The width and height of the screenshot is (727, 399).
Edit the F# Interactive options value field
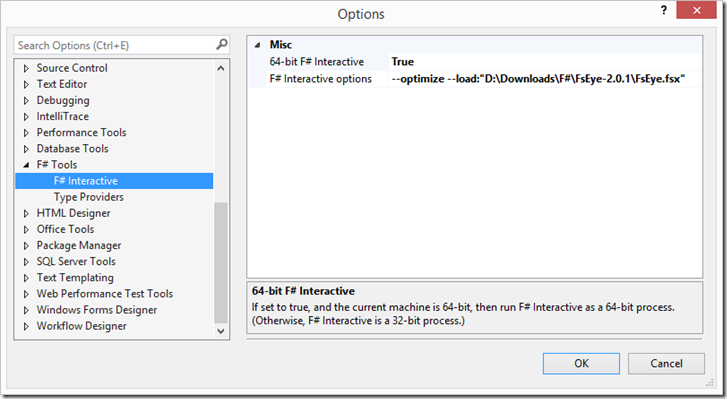(x=545, y=79)
